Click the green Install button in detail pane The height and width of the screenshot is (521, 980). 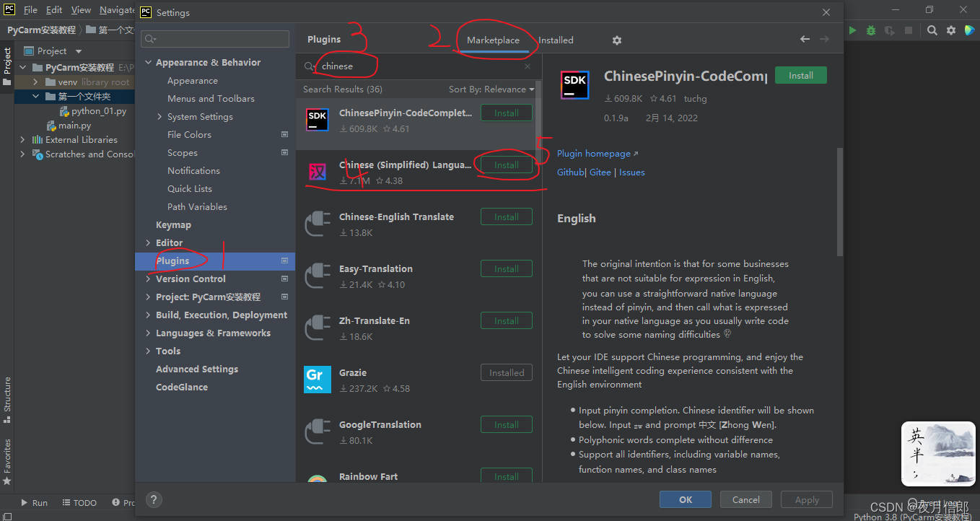(801, 76)
